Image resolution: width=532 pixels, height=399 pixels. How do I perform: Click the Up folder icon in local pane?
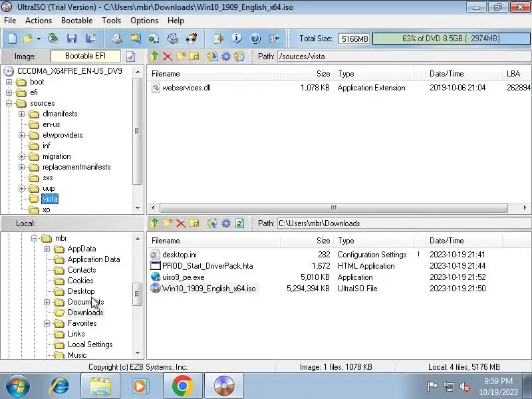(154, 223)
